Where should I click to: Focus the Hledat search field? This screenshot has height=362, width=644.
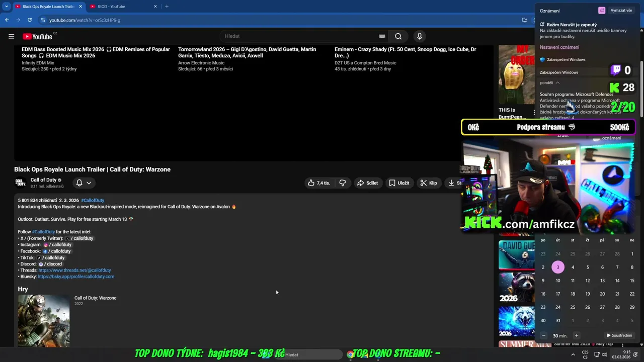300,36
